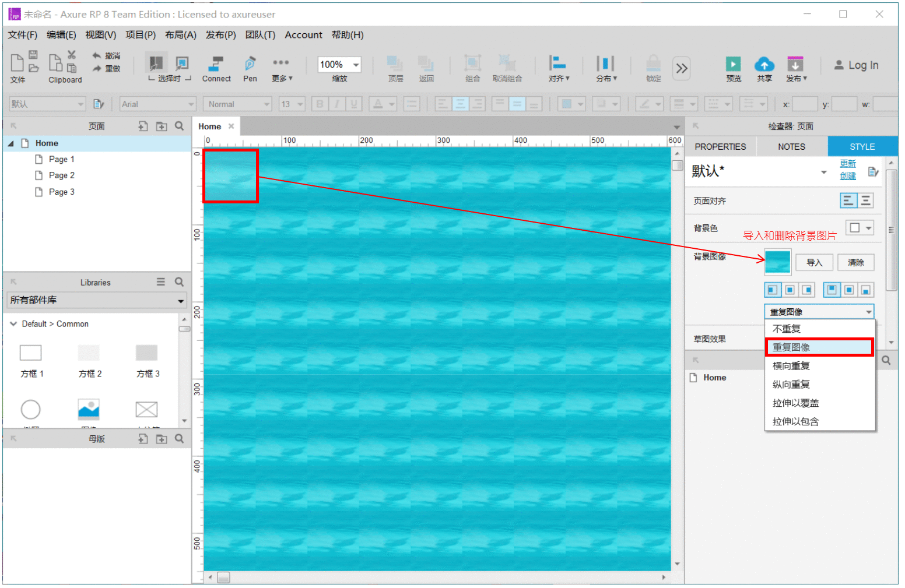The width and height of the screenshot is (905, 588).
Task: Set page alignment to center
Action: pos(866,201)
